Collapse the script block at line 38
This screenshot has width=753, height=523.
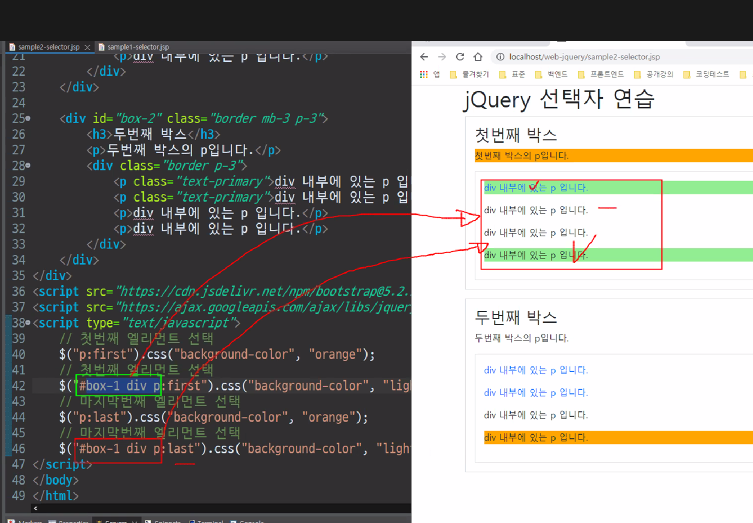[x=28, y=323]
